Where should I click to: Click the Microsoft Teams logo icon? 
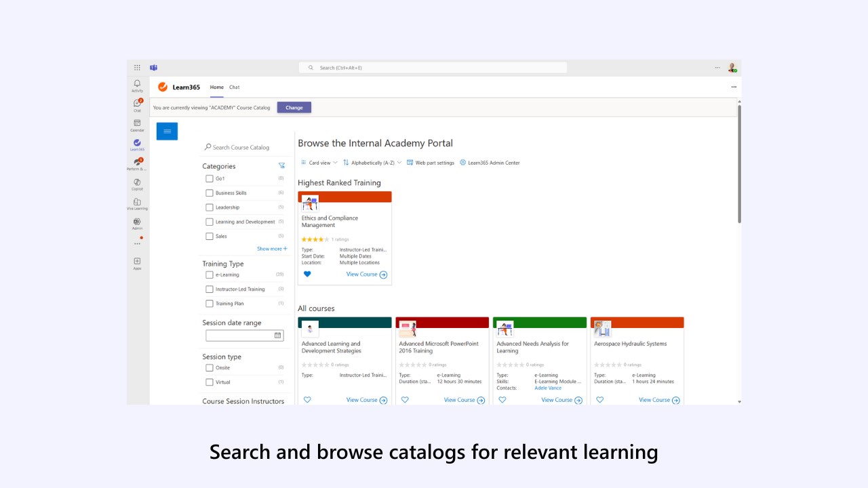point(153,68)
